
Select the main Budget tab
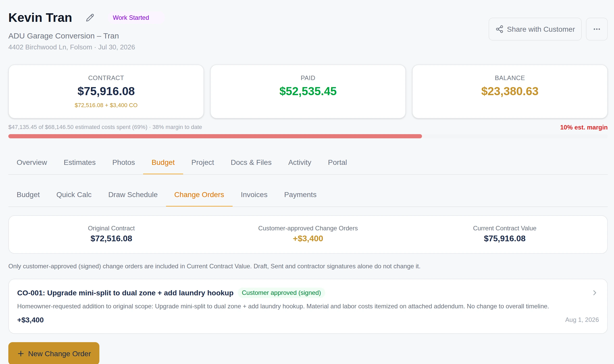click(x=163, y=162)
